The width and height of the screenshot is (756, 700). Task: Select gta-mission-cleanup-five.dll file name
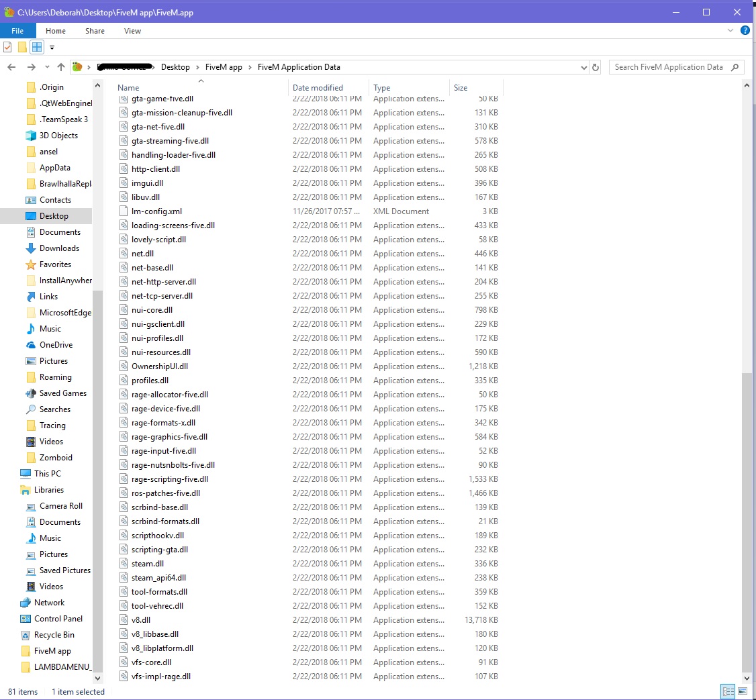coord(182,113)
